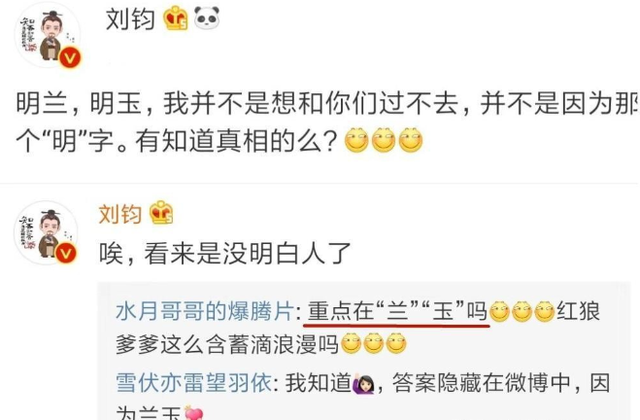The image size is (640, 420).
Task: Click the pink heart emoji after 因为兰玉
Action: [193, 413]
